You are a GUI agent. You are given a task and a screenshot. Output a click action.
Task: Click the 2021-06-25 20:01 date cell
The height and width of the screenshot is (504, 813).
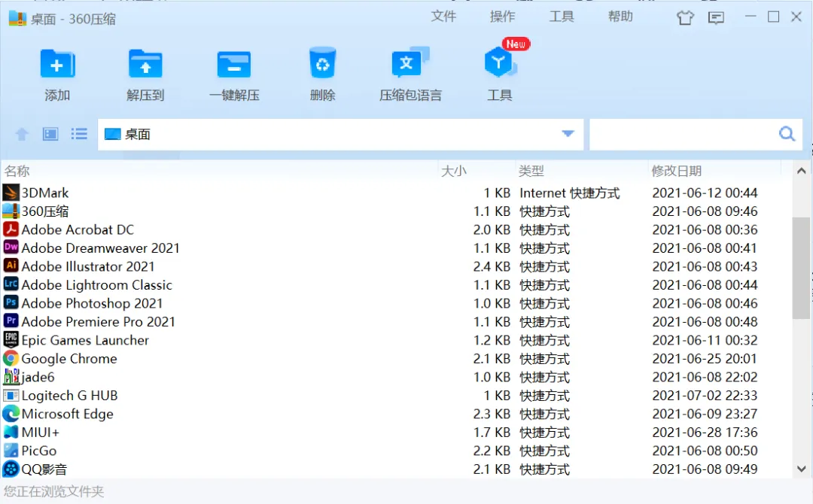705,359
